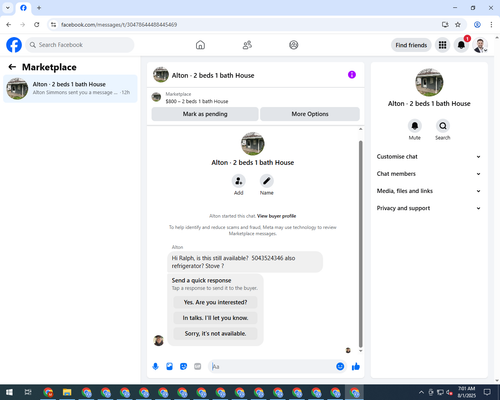This screenshot has height=400, width=500.
Task: Reload the page in Chrome
Action: (x=37, y=25)
